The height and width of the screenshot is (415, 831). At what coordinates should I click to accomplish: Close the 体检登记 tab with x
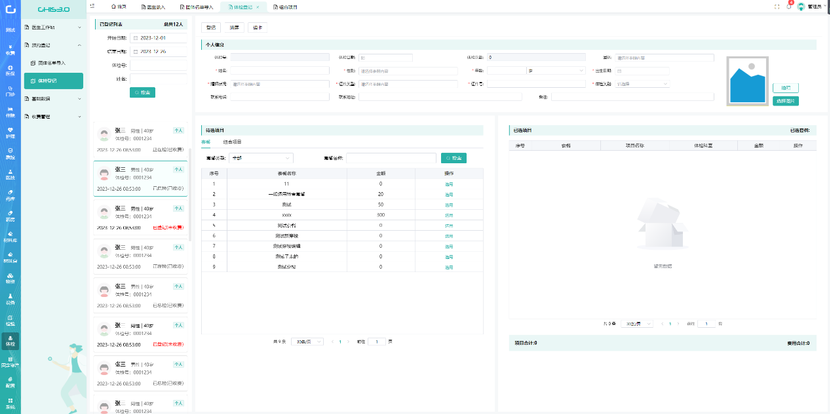258,6
